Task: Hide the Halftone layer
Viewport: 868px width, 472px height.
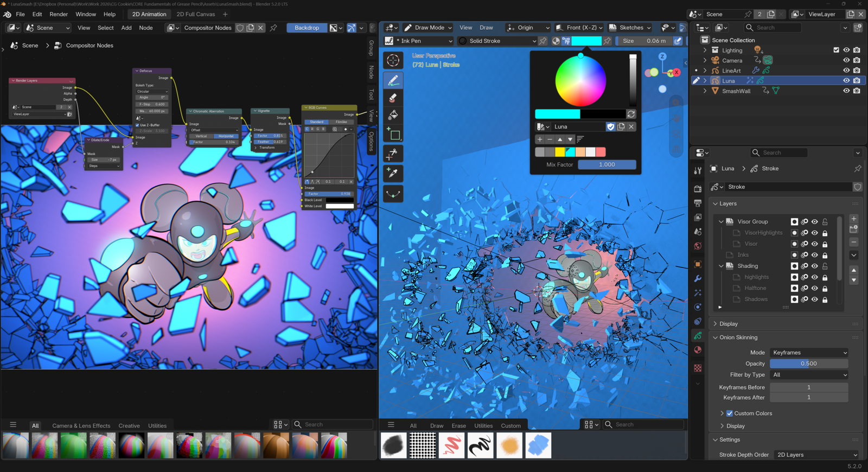Action: [815, 288]
